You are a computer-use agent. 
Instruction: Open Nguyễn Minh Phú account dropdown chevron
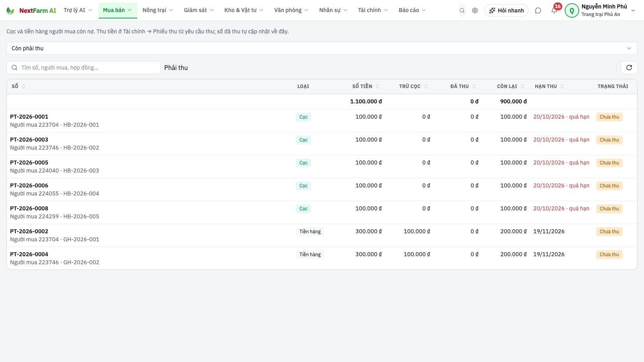(633, 10)
